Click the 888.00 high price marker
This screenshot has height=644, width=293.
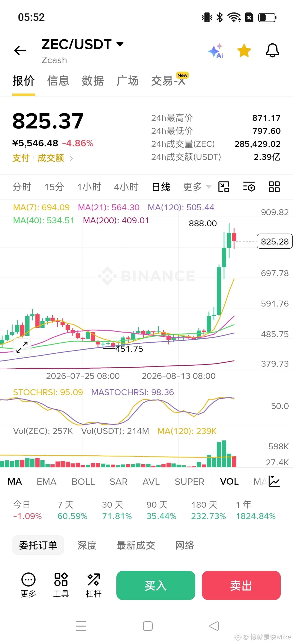203,223
